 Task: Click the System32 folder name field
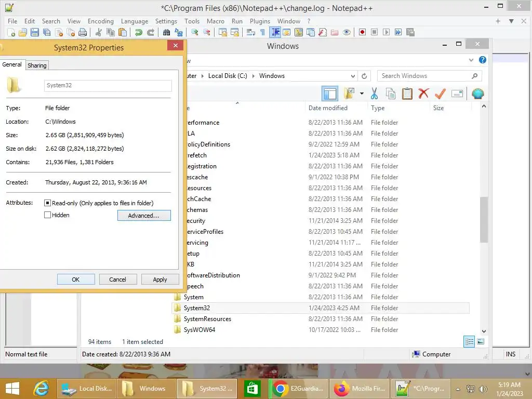(108, 86)
